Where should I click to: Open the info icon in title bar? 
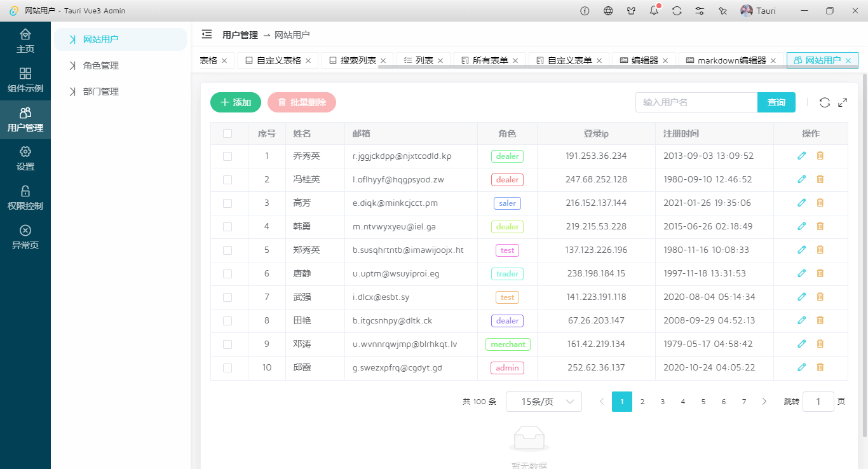click(585, 11)
